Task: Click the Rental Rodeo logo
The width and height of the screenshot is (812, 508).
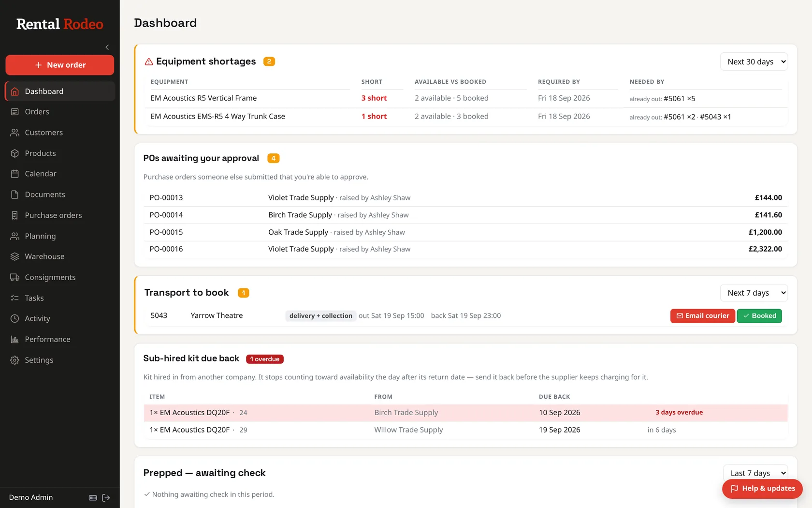Action: tap(60, 24)
